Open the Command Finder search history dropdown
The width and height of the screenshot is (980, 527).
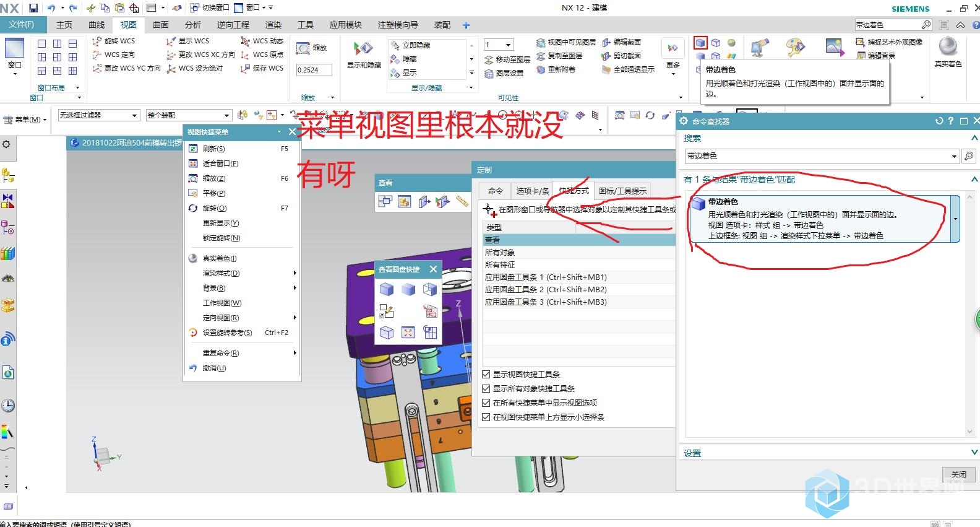[x=954, y=156]
